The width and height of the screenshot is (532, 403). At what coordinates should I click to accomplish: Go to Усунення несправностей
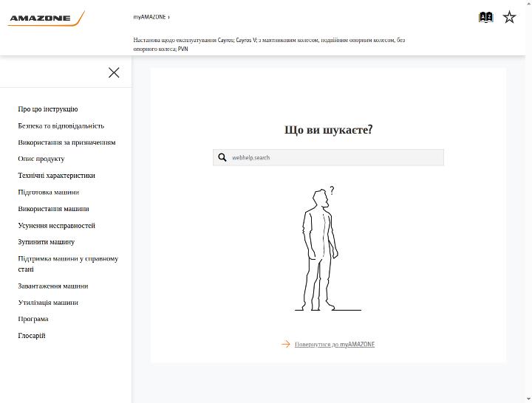[57, 225]
